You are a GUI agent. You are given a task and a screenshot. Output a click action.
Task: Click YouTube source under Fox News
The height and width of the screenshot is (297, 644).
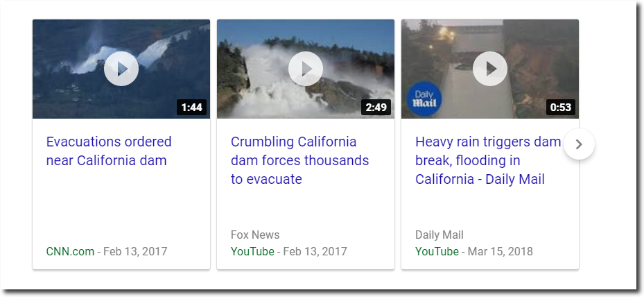[252, 251]
